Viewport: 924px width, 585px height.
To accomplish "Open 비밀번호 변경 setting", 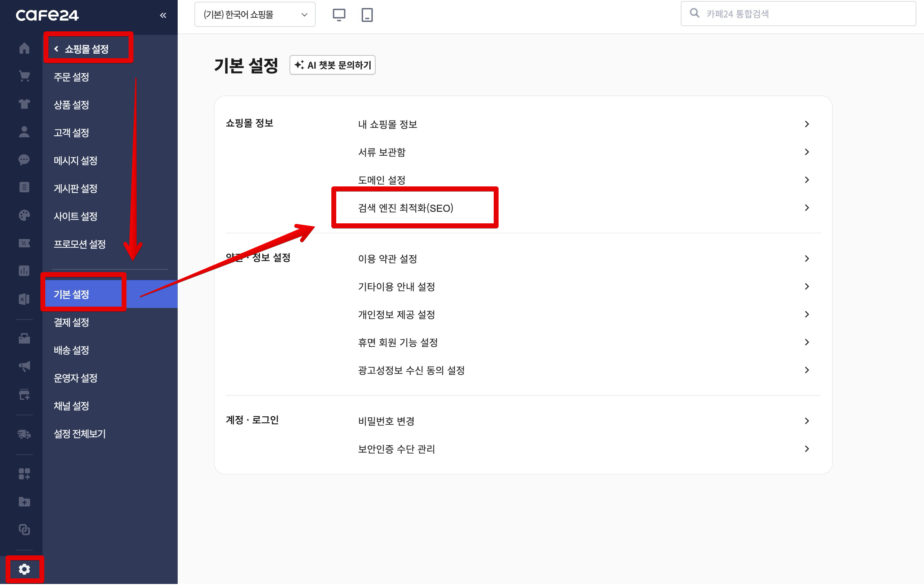I will pos(386,421).
